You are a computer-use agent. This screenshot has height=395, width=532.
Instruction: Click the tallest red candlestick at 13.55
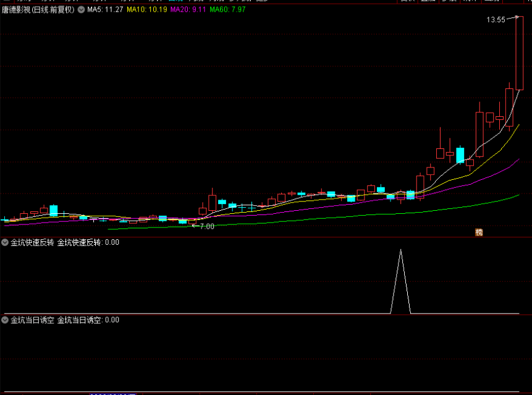click(519, 53)
